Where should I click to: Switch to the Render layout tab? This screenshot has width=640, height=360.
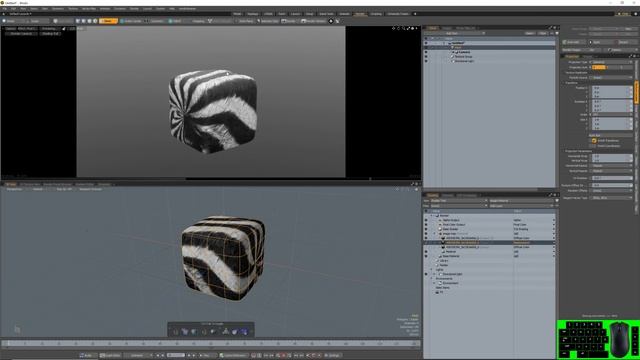[360, 14]
